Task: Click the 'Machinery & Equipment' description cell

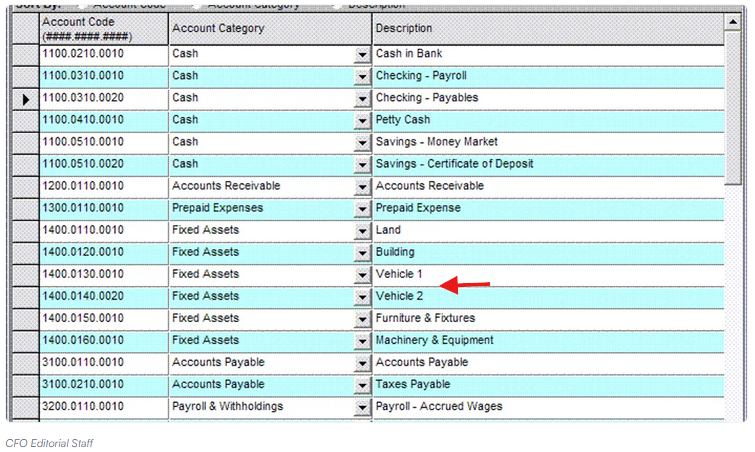Action: click(548, 342)
